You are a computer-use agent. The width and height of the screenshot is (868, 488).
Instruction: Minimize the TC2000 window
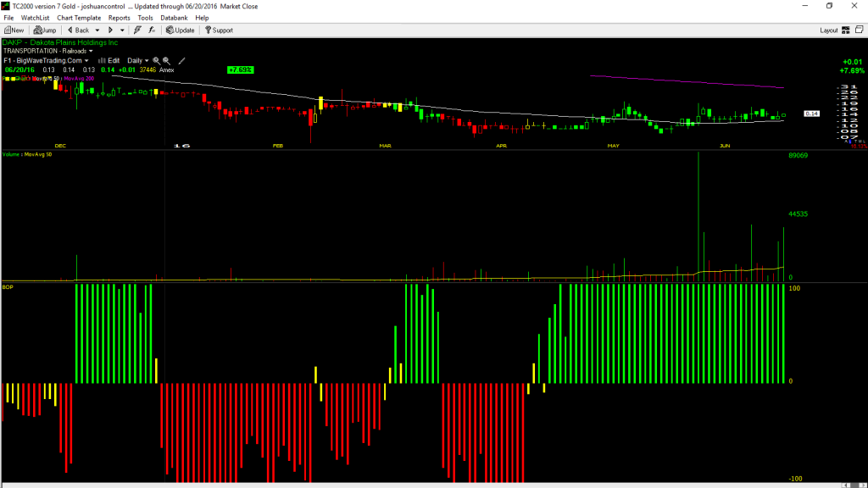[x=805, y=6]
